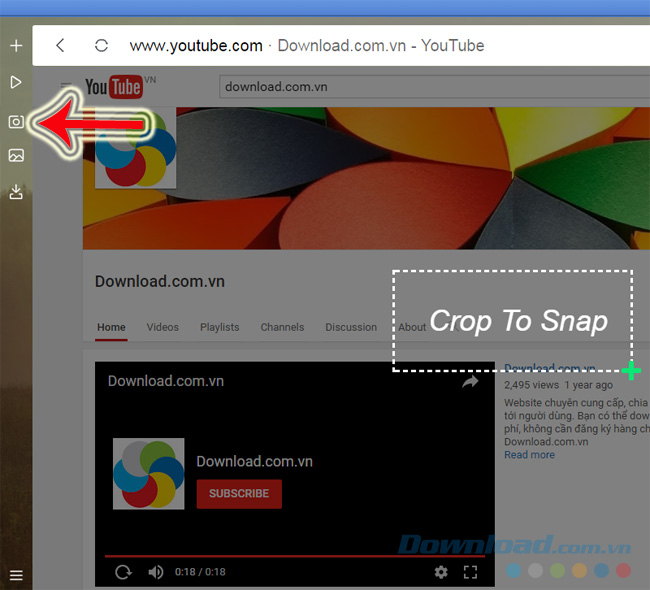The width and height of the screenshot is (650, 590).
Task: Reload the page with the refresh icon
Action: pyautogui.click(x=101, y=46)
